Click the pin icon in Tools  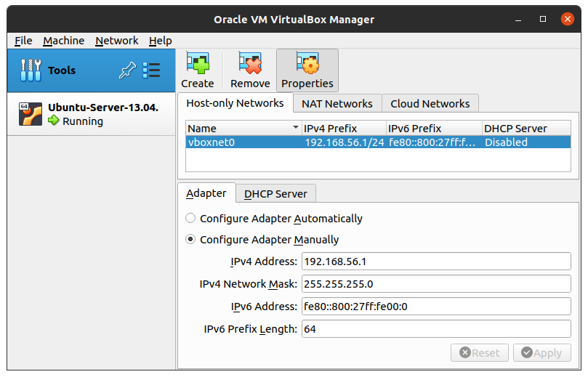[127, 70]
